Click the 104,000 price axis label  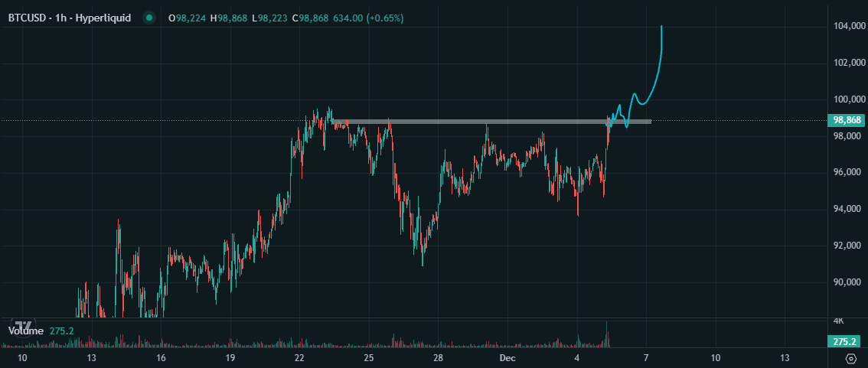(x=848, y=26)
